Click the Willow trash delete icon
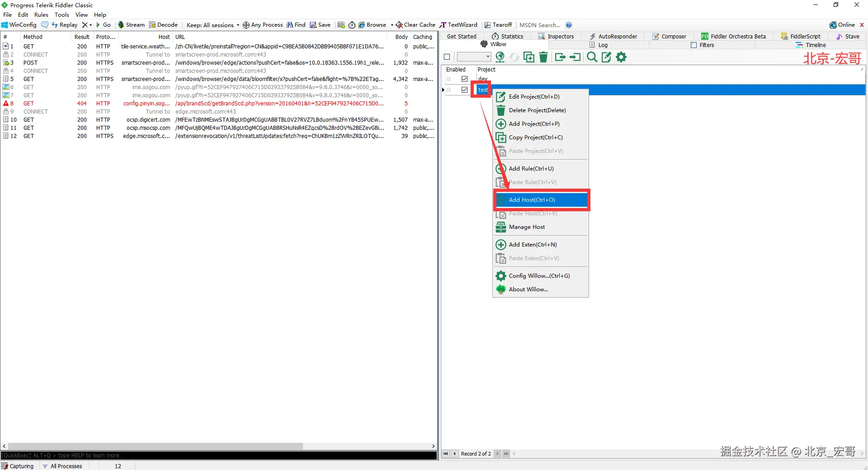868x470 pixels. [543, 57]
